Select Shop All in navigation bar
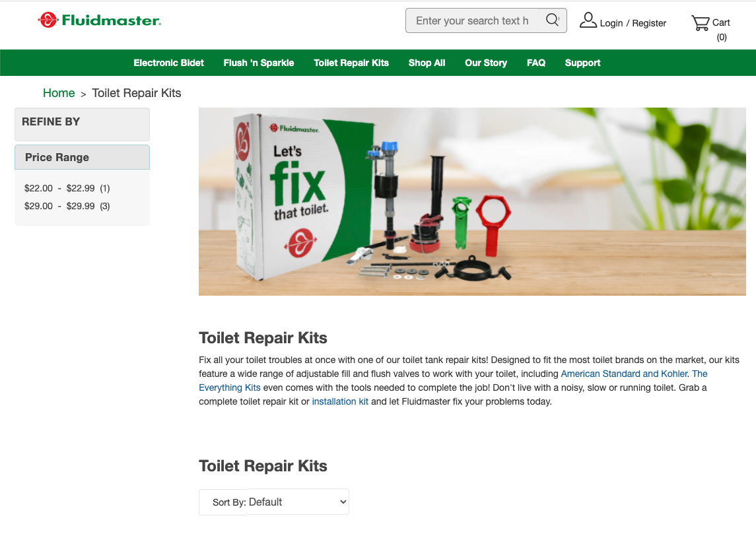 pos(427,63)
